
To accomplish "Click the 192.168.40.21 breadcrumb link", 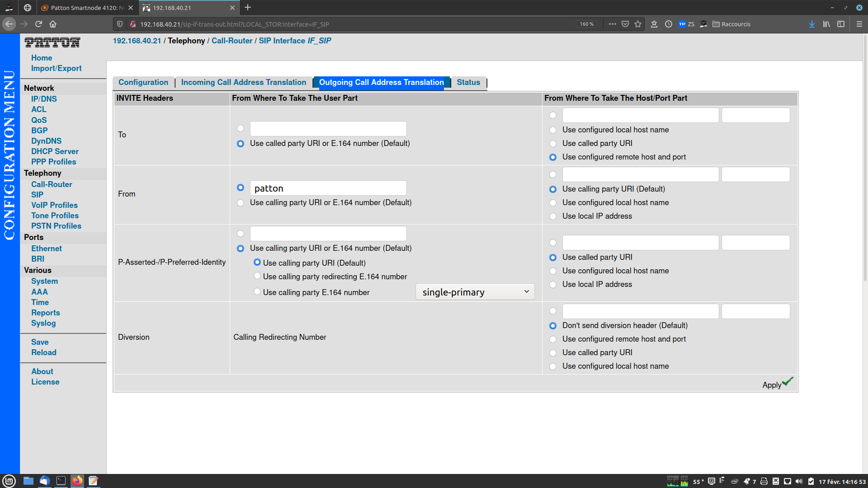I will tap(137, 41).
